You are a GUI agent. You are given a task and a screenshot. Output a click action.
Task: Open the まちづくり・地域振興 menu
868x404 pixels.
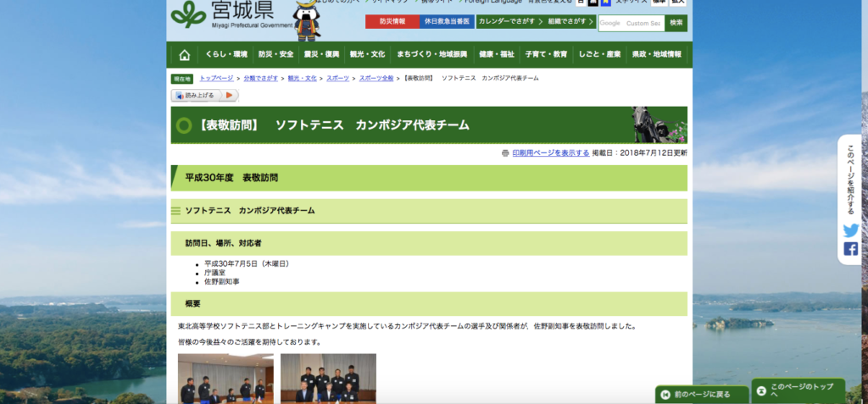pyautogui.click(x=431, y=55)
